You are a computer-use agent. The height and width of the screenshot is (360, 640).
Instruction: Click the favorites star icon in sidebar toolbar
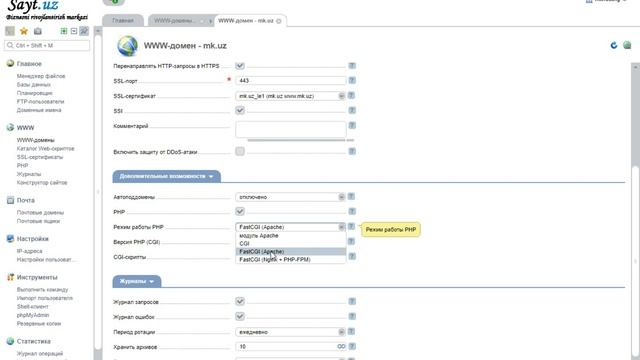(x=24, y=31)
